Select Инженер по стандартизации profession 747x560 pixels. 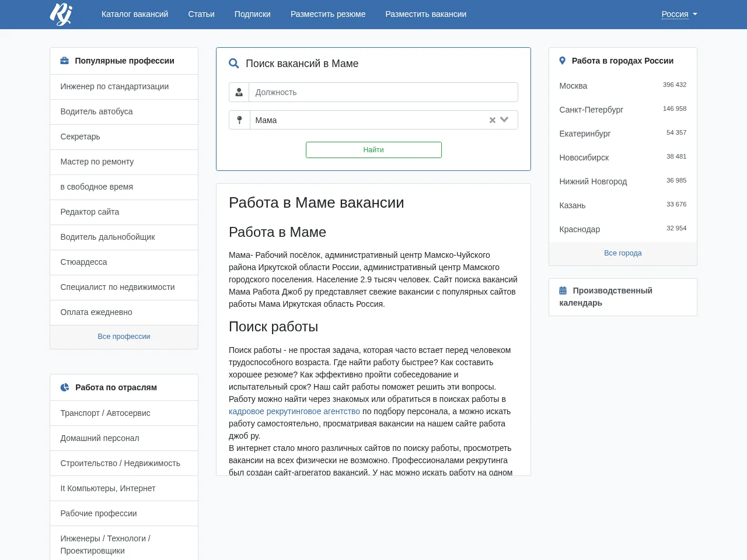click(124, 86)
